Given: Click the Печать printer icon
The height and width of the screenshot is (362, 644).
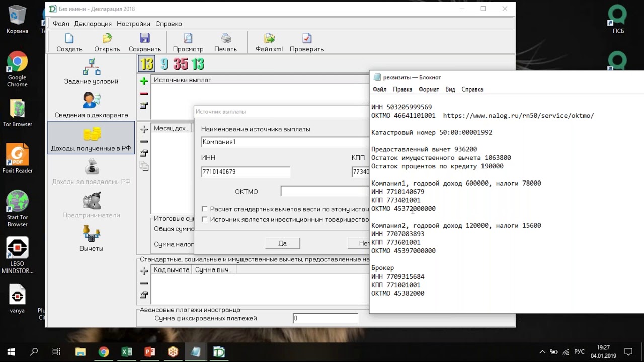Looking at the screenshot, I should 226,38.
